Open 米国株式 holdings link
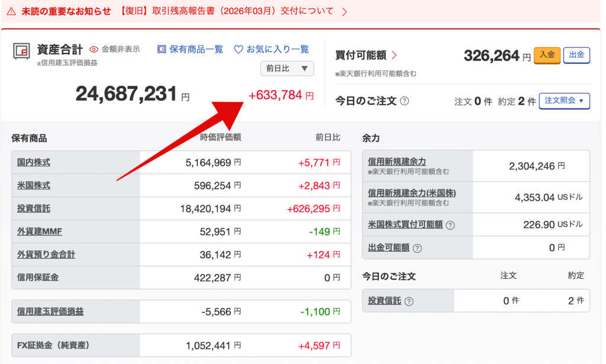 34,185
